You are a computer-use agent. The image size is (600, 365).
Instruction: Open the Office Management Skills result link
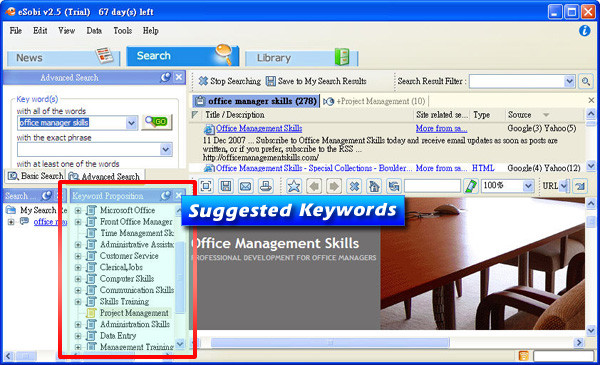259,129
